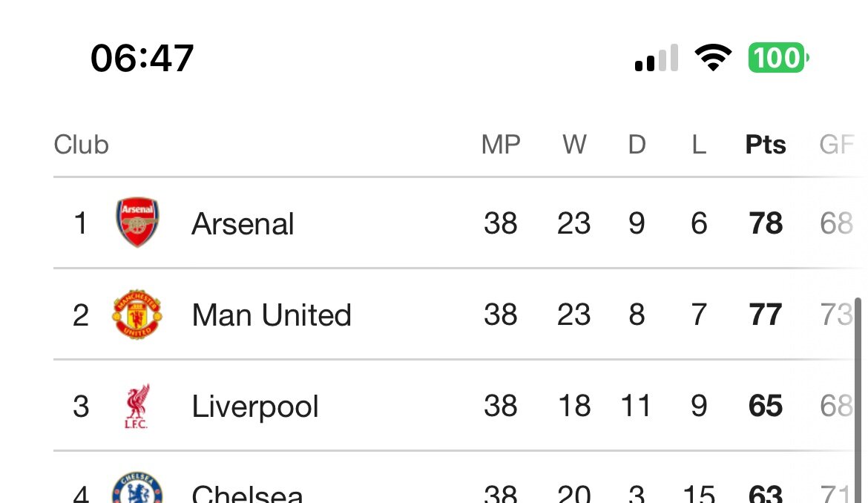Tap the W column header
Viewport: 868px width, 503px height.
click(x=575, y=145)
